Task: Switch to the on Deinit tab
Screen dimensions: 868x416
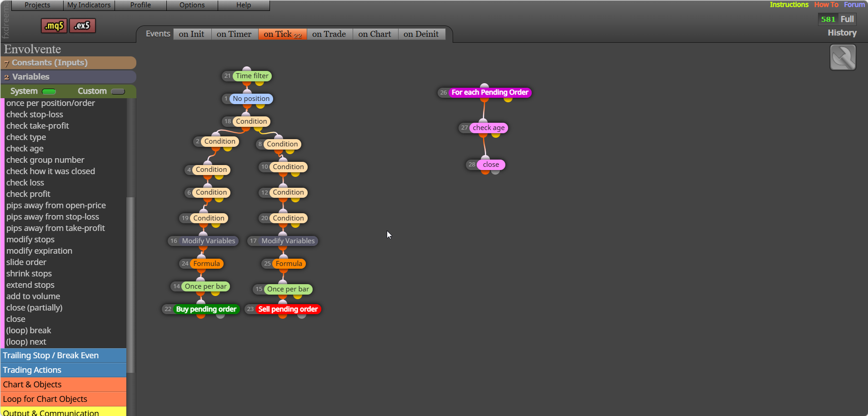Action: pos(421,34)
